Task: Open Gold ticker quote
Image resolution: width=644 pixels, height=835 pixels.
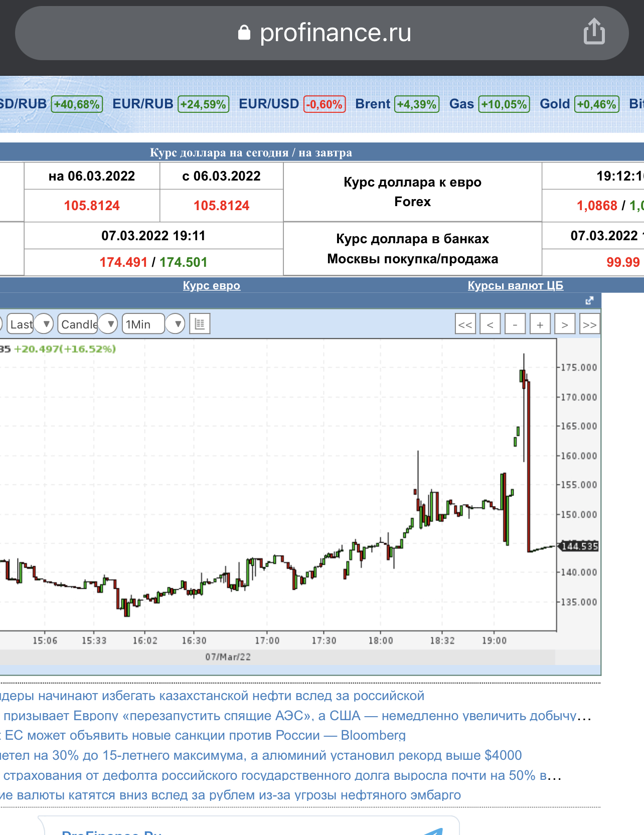Action: (x=555, y=104)
